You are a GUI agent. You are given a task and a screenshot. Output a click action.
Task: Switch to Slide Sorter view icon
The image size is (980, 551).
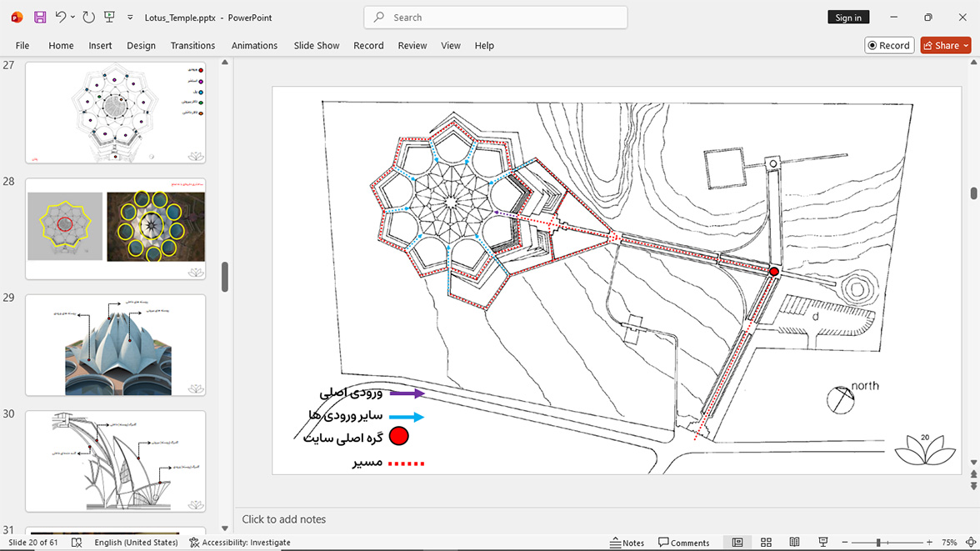pos(766,542)
